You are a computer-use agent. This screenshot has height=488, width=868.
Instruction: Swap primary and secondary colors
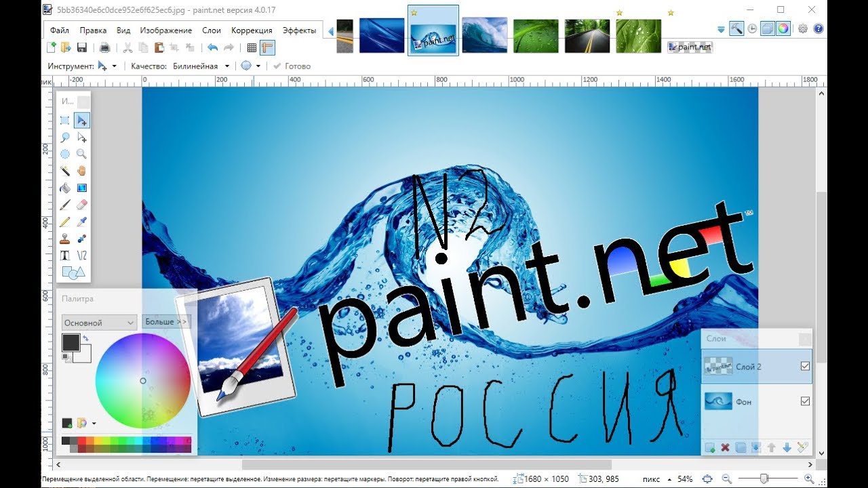coord(86,338)
